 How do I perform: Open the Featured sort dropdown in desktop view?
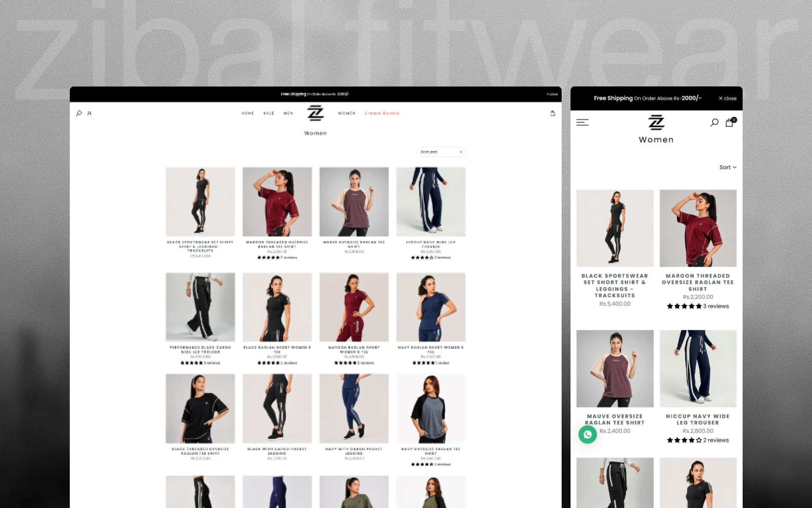[x=441, y=152]
